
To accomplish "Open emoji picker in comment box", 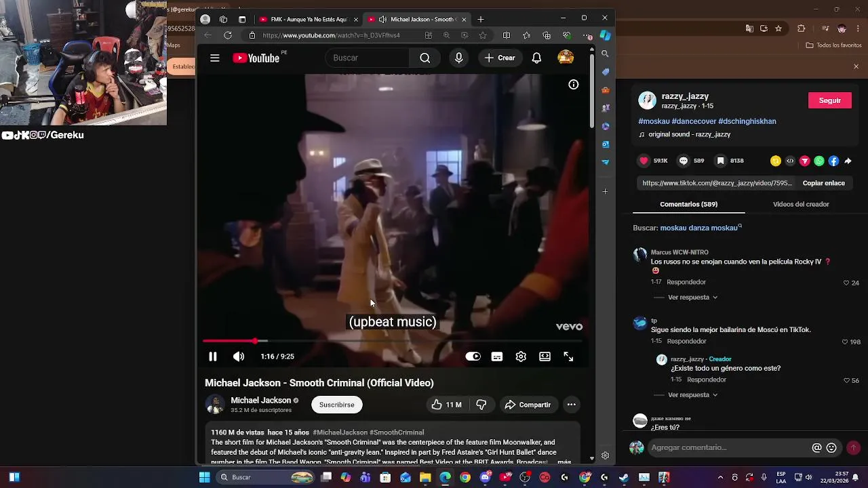I will tap(831, 447).
